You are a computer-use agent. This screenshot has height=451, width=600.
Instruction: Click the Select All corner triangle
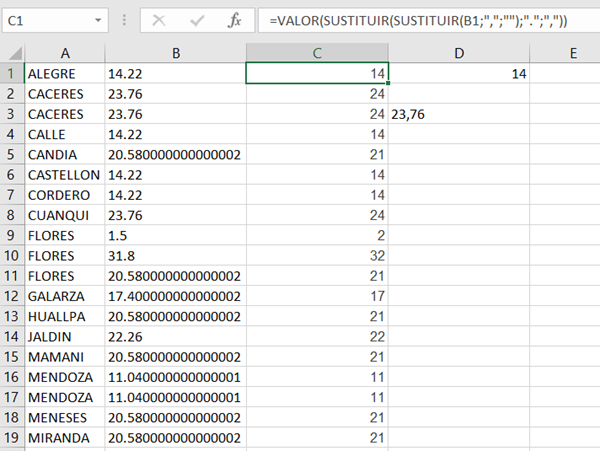pyautogui.click(x=15, y=53)
